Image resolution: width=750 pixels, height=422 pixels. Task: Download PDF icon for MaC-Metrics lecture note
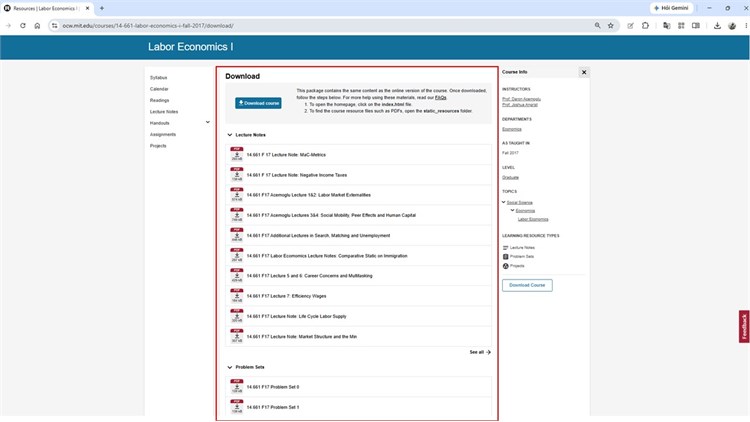click(x=237, y=154)
